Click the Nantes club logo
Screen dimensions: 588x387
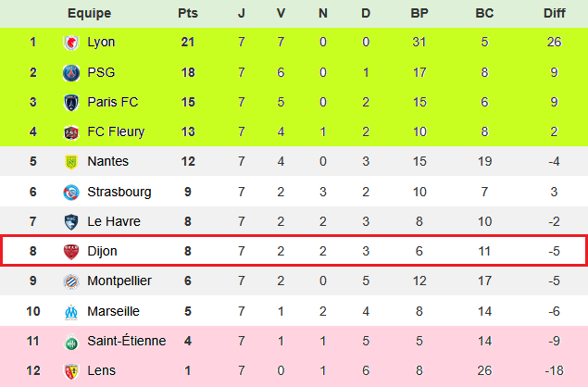click(70, 161)
